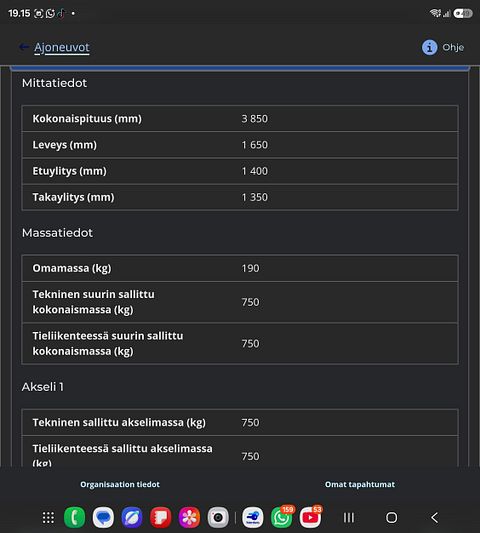The image size is (480, 533).
Task: Open the Ohje help text
Action: [x=453, y=47]
